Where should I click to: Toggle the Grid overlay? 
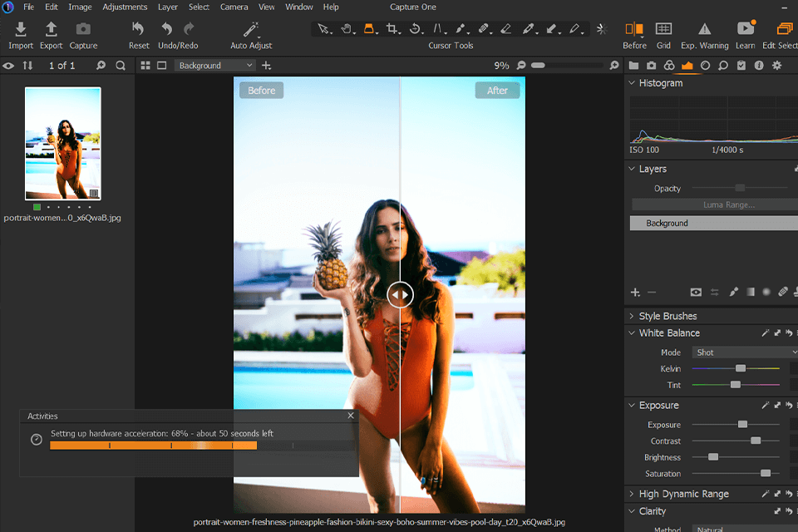click(x=663, y=28)
